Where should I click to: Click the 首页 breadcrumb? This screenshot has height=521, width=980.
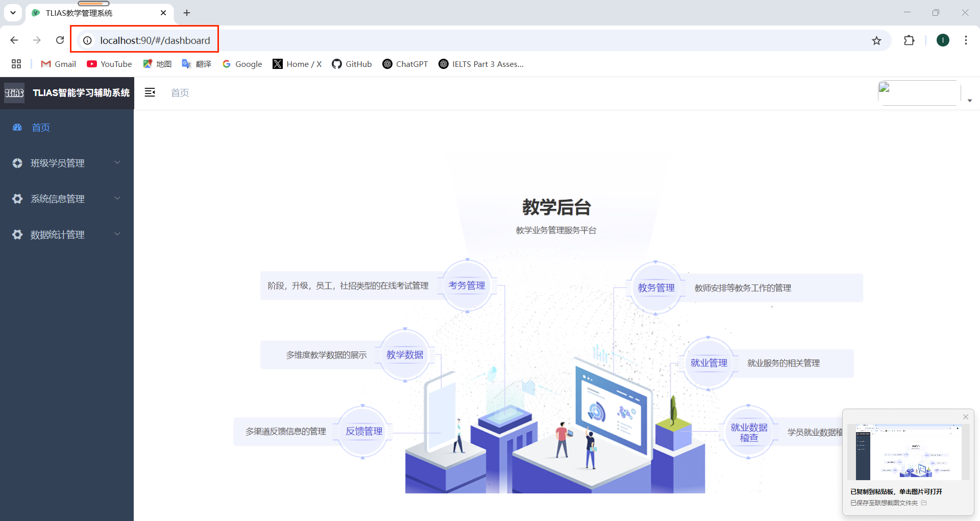pos(180,93)
